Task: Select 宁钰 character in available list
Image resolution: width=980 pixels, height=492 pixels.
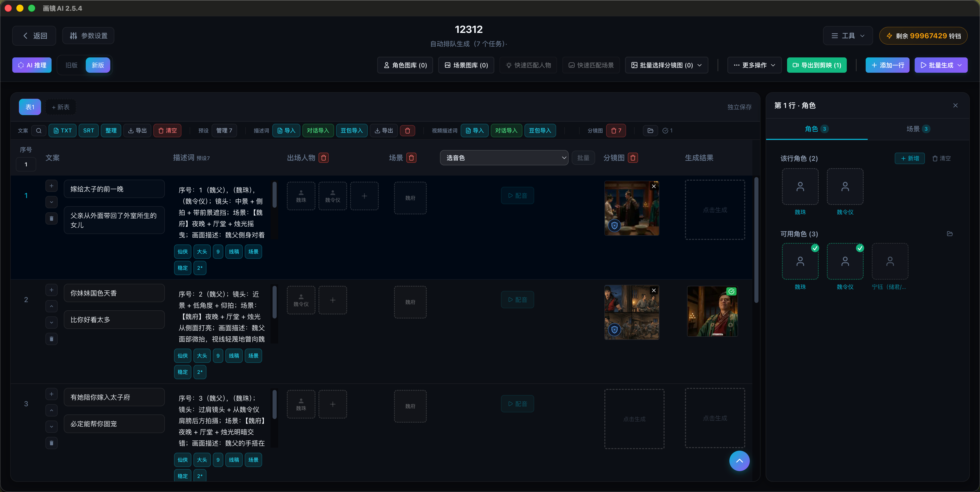Action: coord(889,262)
